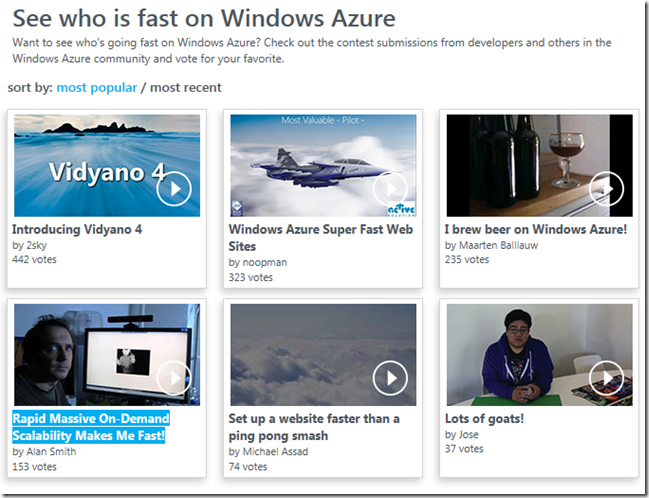Play the Lots of goats video

click(606, 378)
